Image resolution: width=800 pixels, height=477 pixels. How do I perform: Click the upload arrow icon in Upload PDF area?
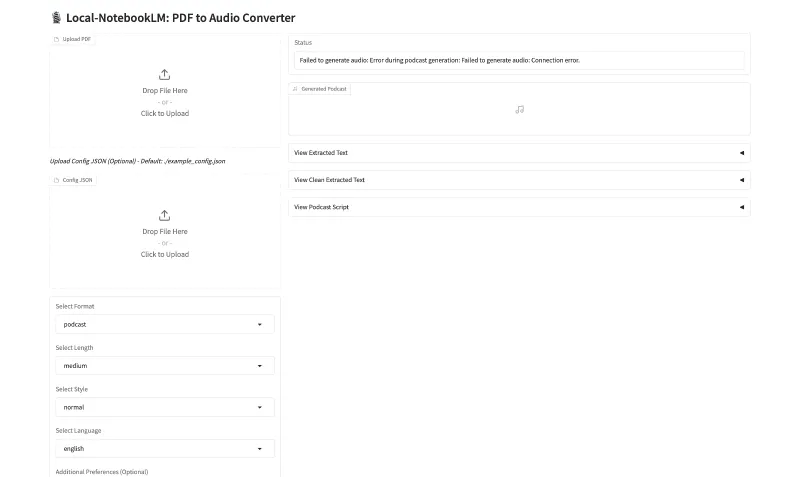tap(165, 75)
